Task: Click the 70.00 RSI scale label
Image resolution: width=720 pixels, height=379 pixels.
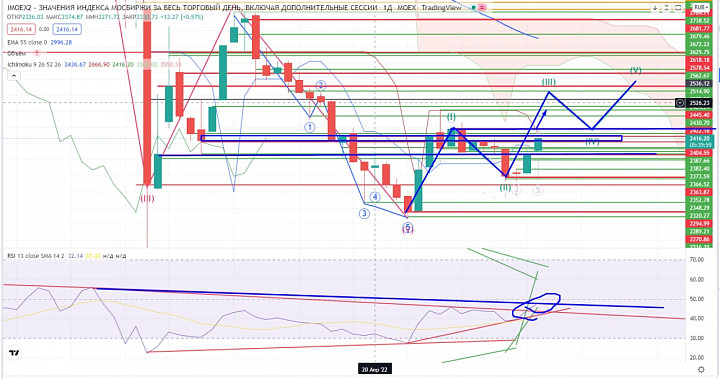Action: (697, 260)
